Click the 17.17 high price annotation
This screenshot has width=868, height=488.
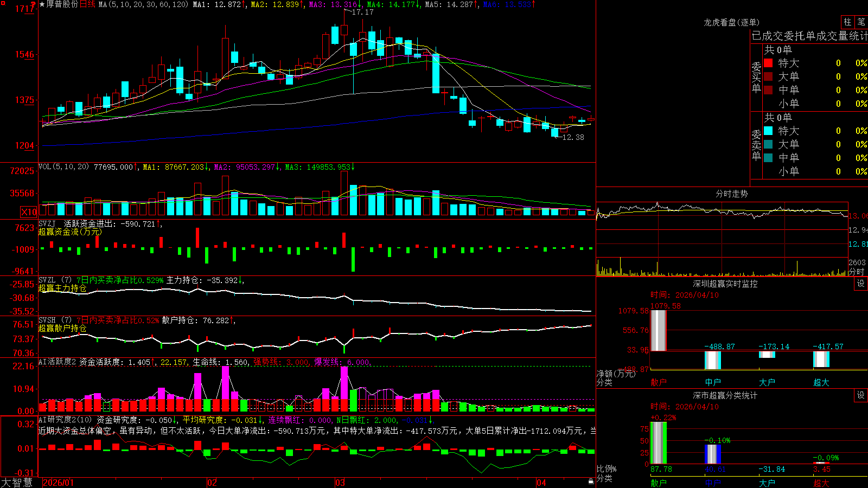[362, 12]
